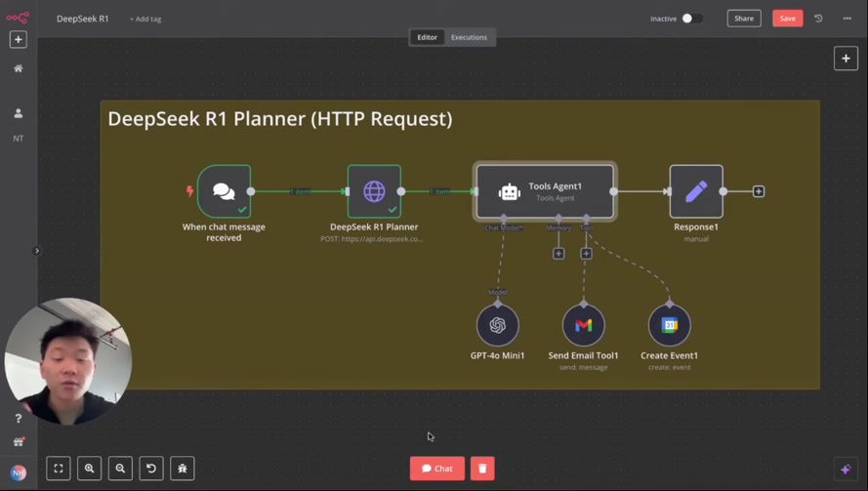Viewport: 868px width, 491px height.
Task: Select the When chat message received node
Action: click(x=225, y=191)
